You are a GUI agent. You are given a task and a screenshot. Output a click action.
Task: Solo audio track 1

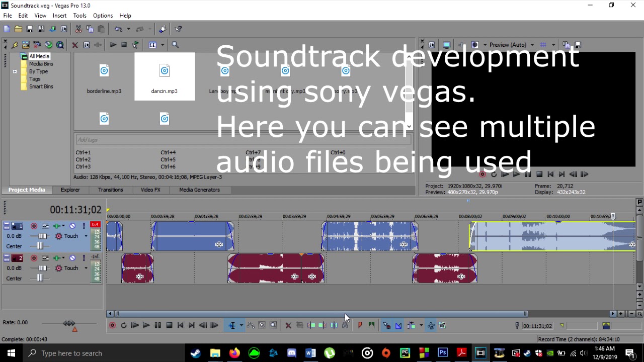click(x=84, y=226)
